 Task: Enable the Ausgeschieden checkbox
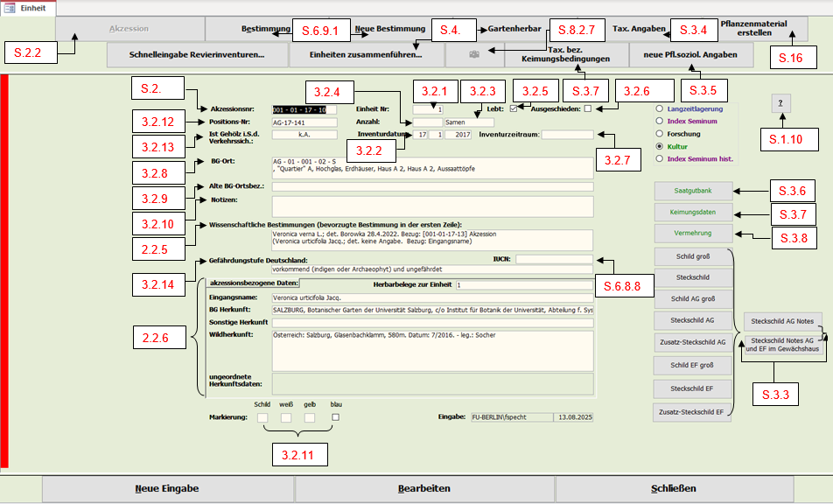(x=588, y=108)
